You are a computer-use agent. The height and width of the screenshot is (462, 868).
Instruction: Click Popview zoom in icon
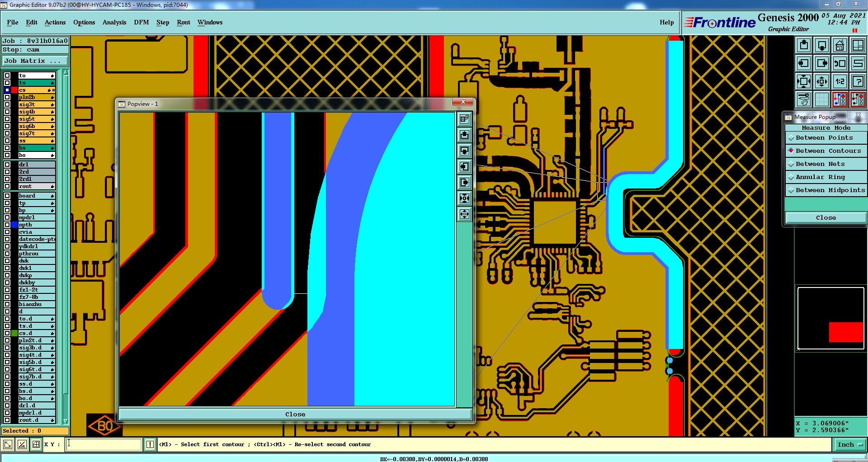click(x=464, y=198)
